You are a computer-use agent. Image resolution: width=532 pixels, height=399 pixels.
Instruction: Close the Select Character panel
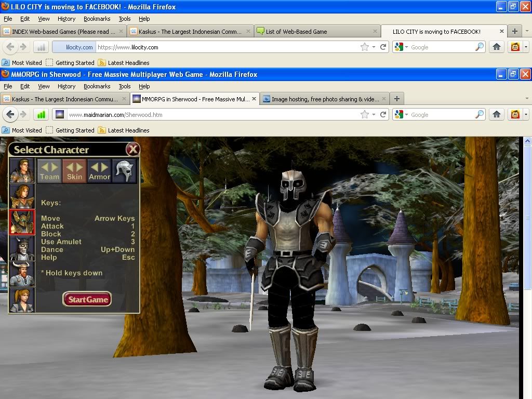click(x=132, y=149)
